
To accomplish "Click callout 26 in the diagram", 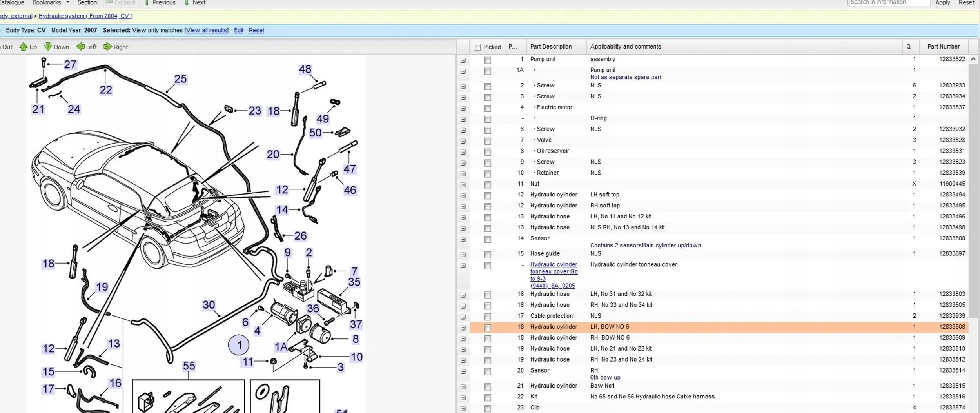I will tap(300, 236).
